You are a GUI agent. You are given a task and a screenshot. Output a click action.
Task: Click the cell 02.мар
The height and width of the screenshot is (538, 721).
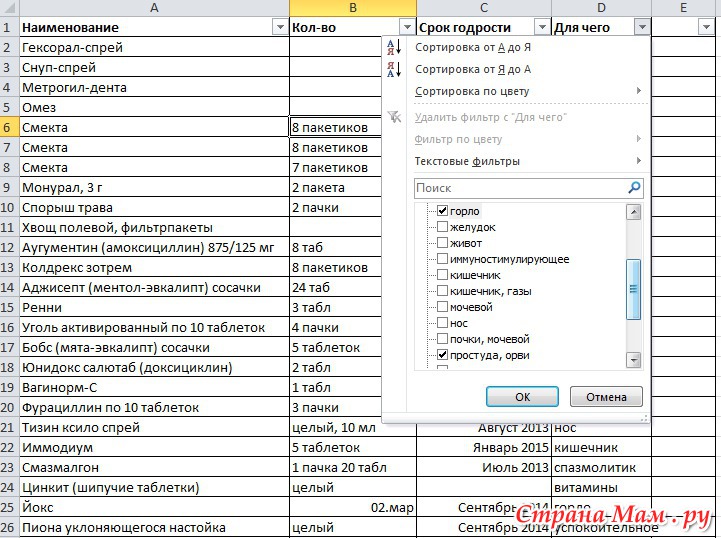click(353, 507)
